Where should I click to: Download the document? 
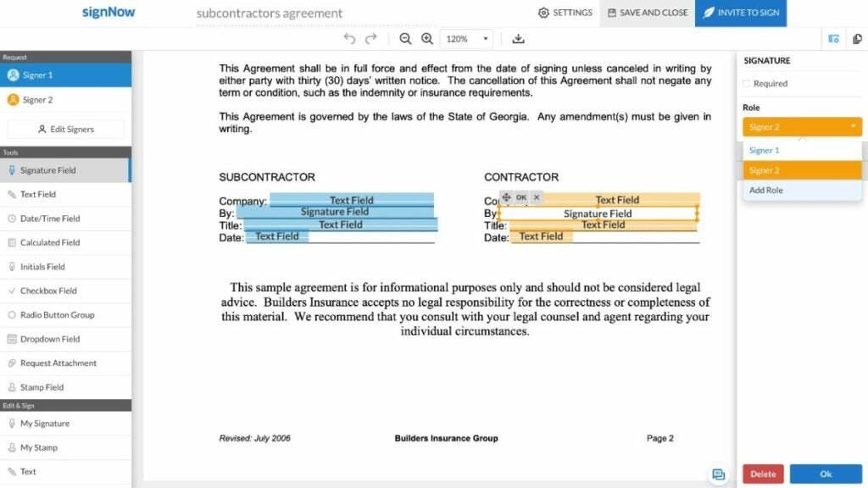[x=517, y=38]
